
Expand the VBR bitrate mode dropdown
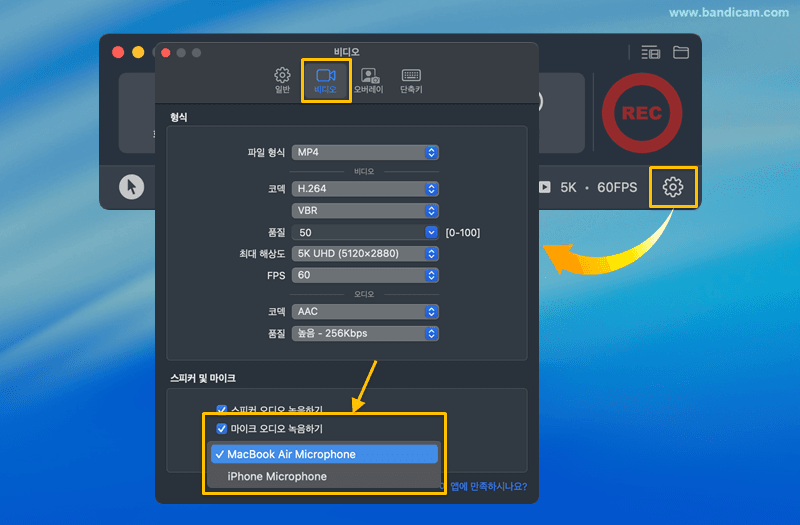tap(365, 210)
